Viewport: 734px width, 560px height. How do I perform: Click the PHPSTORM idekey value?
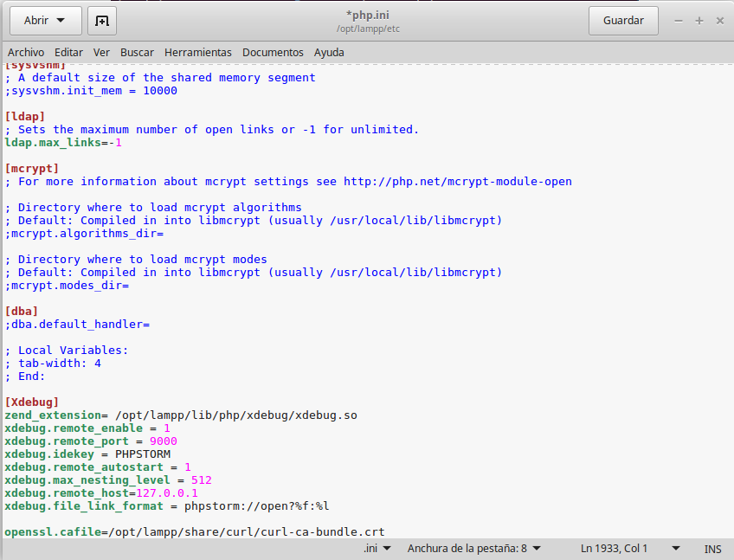tap(143, 454)
